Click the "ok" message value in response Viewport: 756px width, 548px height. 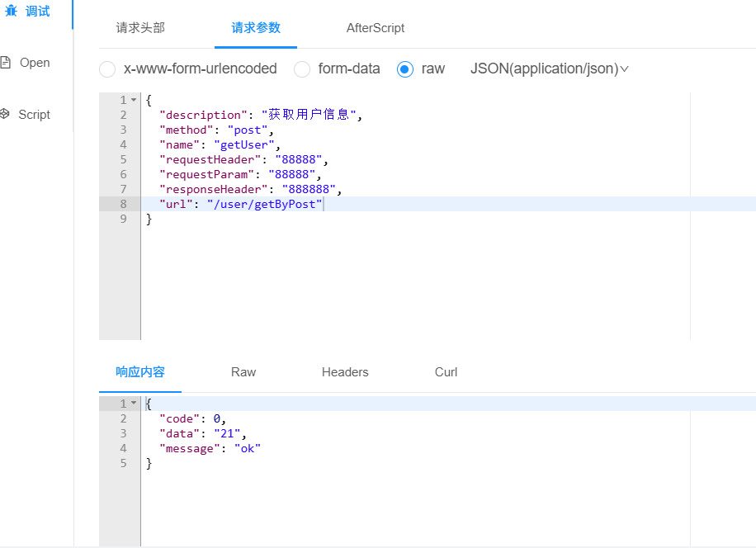click(x=248, y=448)
